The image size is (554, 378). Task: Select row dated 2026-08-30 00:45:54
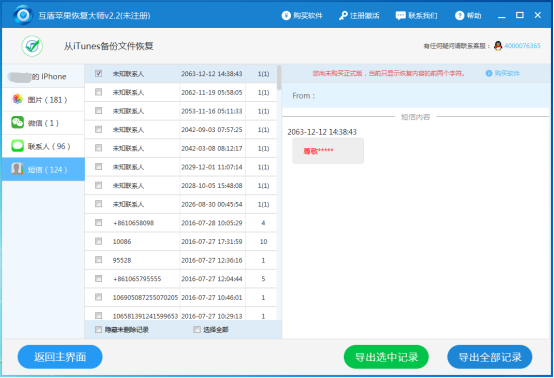181,204
